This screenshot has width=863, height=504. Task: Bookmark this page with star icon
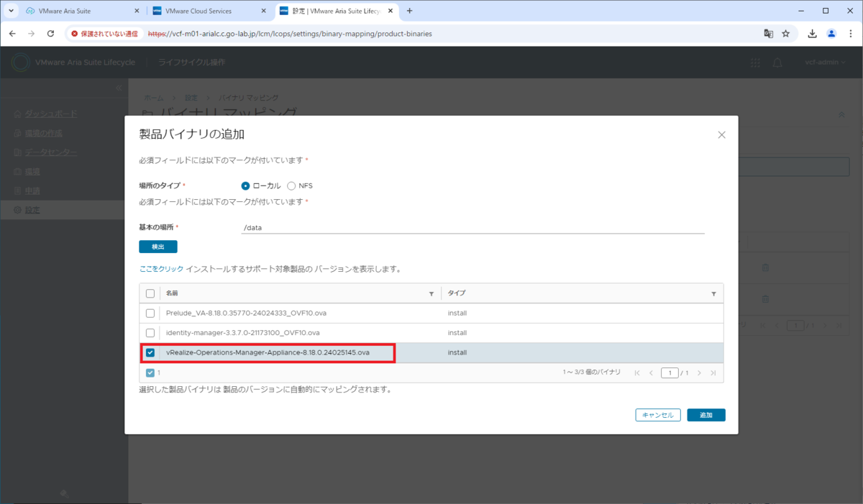[x=786, y=34]
